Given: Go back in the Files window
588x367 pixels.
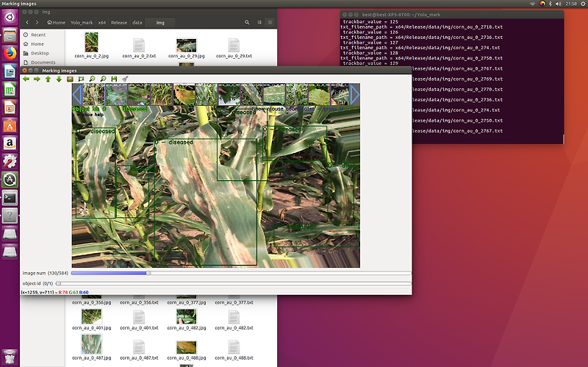Looking at the screenshot, I should click(27, 23).
